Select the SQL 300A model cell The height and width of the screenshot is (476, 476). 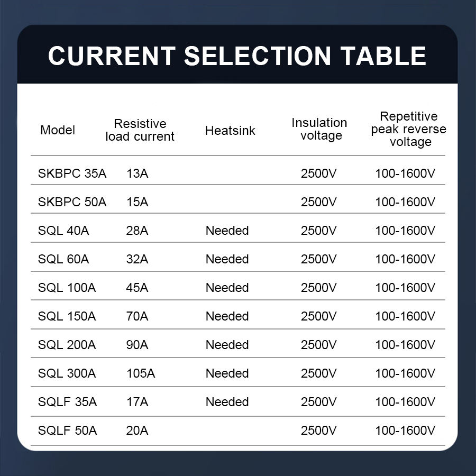(x=67, y=373)
